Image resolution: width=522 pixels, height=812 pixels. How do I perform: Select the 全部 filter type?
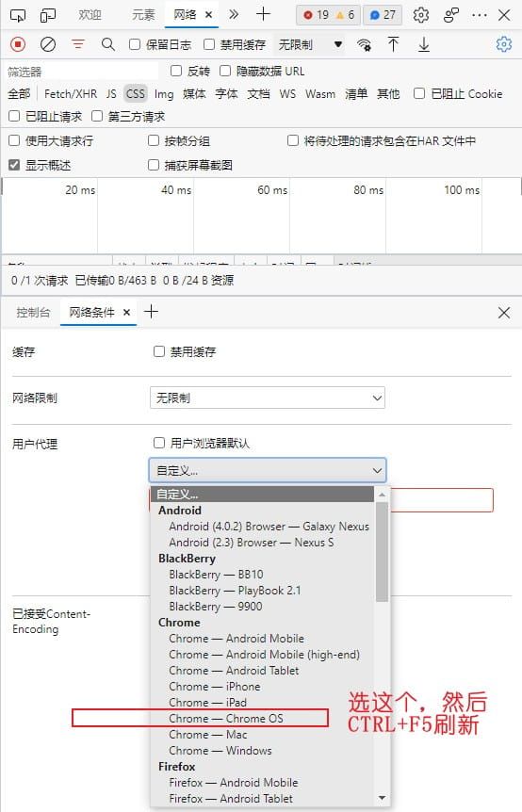click(19, 94)
